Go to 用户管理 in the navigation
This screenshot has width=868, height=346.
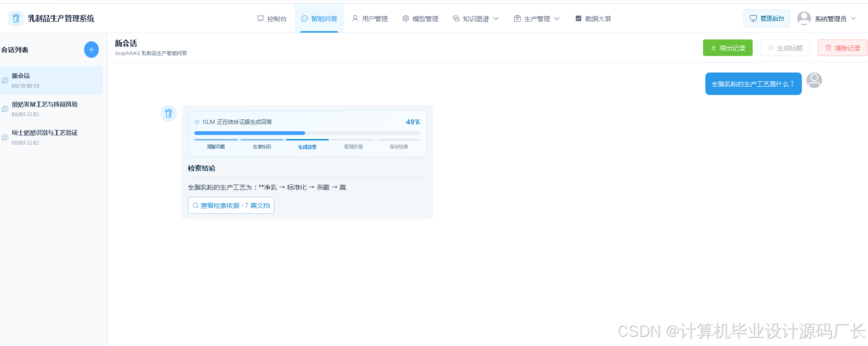point(370,18)
